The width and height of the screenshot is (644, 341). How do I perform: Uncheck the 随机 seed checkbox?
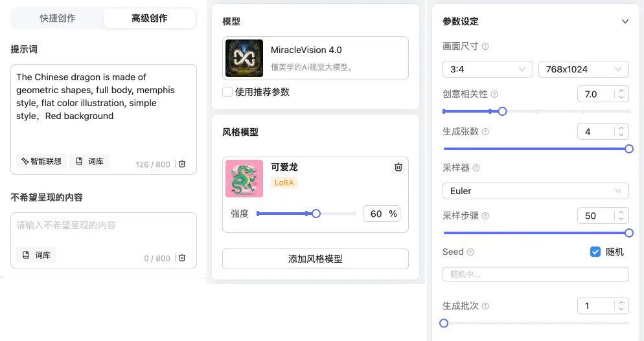[x=595, y=252]
